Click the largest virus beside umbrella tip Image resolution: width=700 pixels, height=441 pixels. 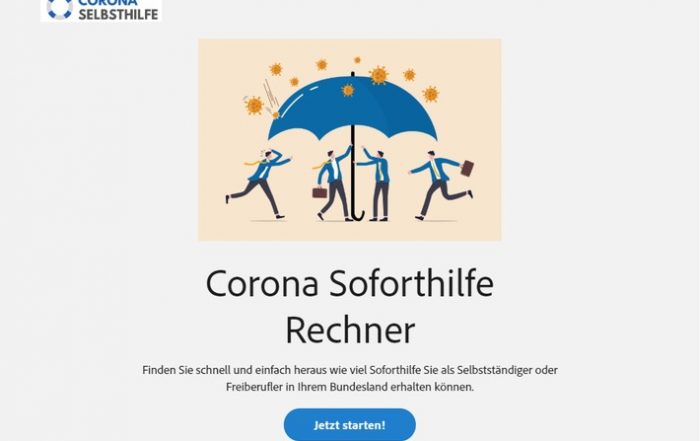[x=379, y=75]
